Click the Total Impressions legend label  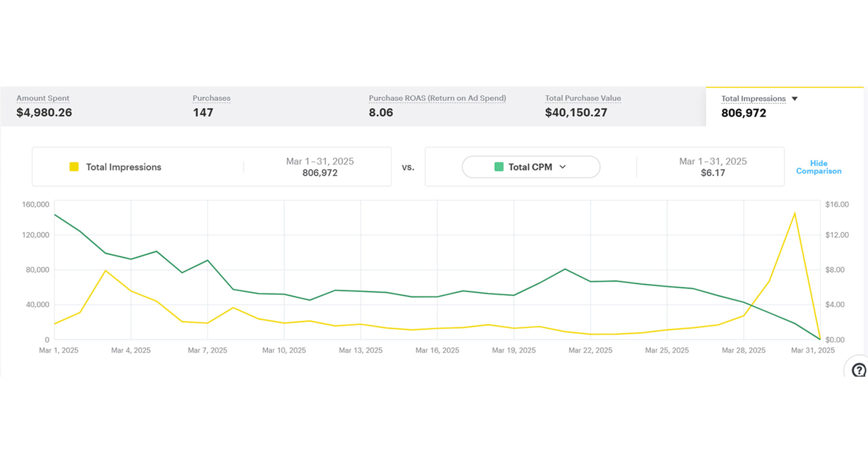coord(123,167)
